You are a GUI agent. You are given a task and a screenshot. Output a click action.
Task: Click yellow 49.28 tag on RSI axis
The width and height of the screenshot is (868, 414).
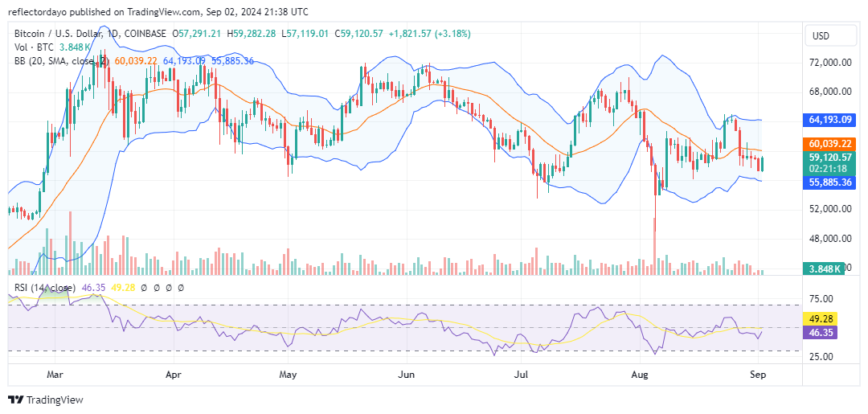click(821, 319)
